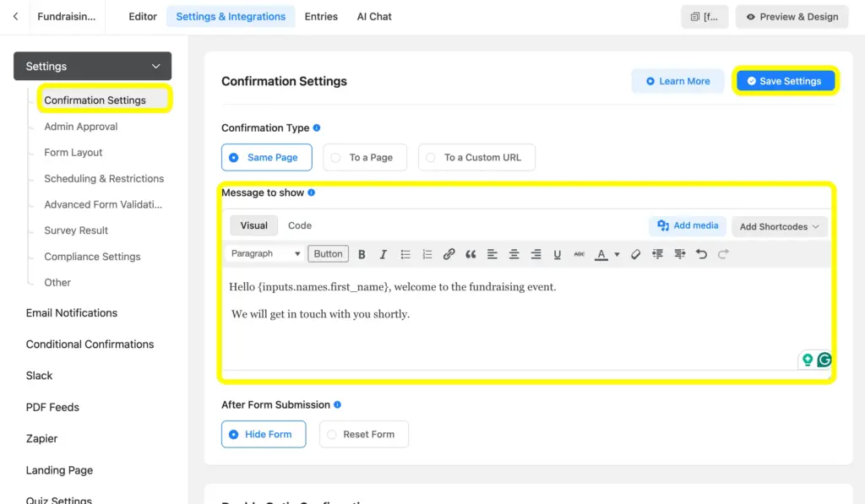The height and width of the screenshot is (504, 865).
Task: Collapse the Settings sidebar dropdown
Action: 93,66
